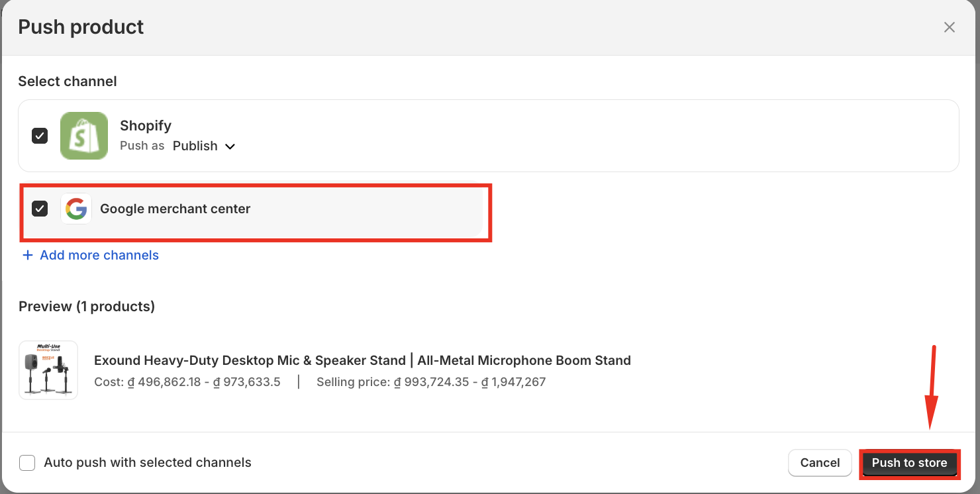Image resolution: width=980 pixels, height=494 pixels.
Task: Click the Add more channels link
Action: coord(99,255)
